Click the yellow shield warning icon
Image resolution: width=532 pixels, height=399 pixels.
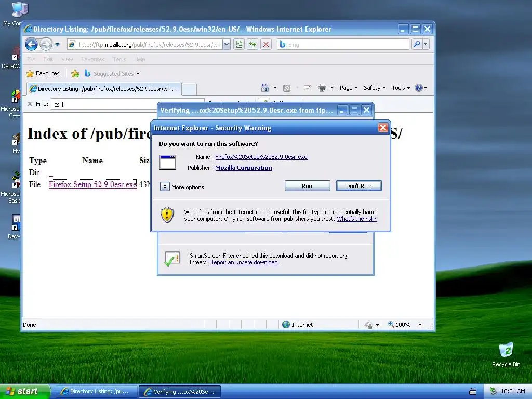pos(167,215)
